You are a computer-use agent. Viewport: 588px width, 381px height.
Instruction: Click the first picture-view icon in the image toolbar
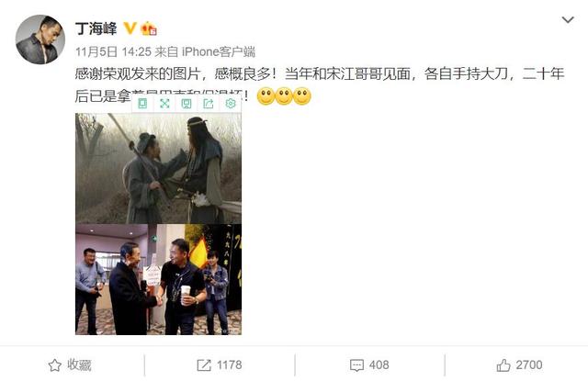[x=142, y=104]
